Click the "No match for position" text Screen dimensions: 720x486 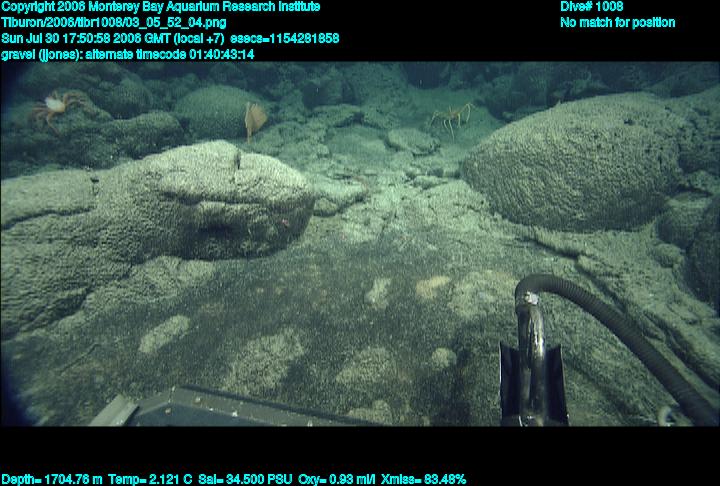coord(618,23)
